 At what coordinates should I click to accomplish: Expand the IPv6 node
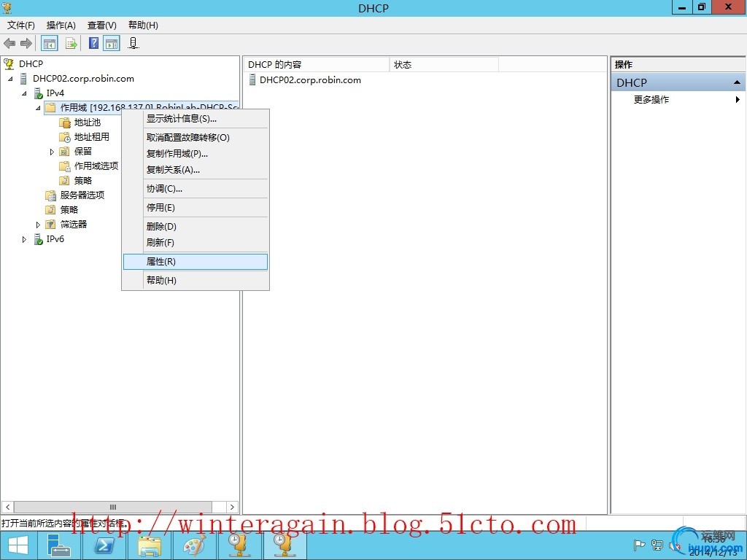(24, 239)
